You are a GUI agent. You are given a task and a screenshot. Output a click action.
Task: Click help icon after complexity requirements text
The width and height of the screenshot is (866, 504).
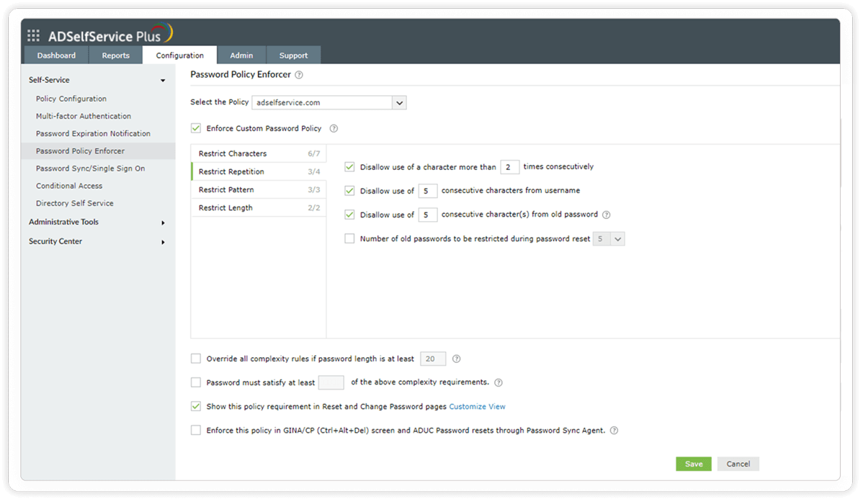pyautogui.click(x=499, y=383)
